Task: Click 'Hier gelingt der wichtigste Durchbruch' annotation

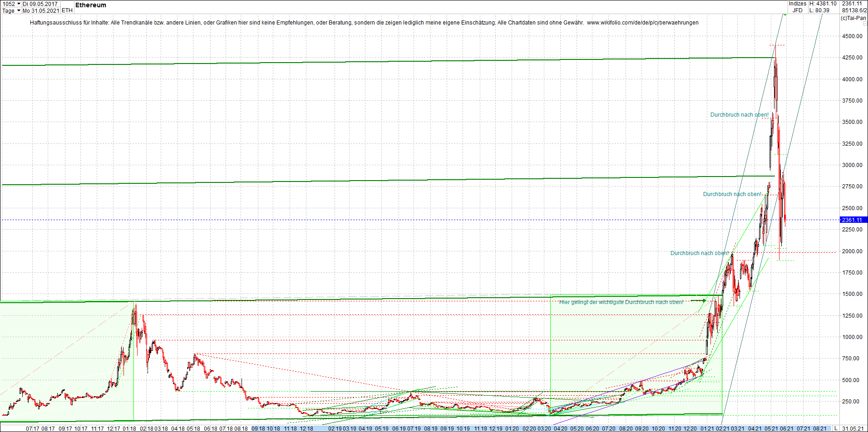Action: coord(621,302)
